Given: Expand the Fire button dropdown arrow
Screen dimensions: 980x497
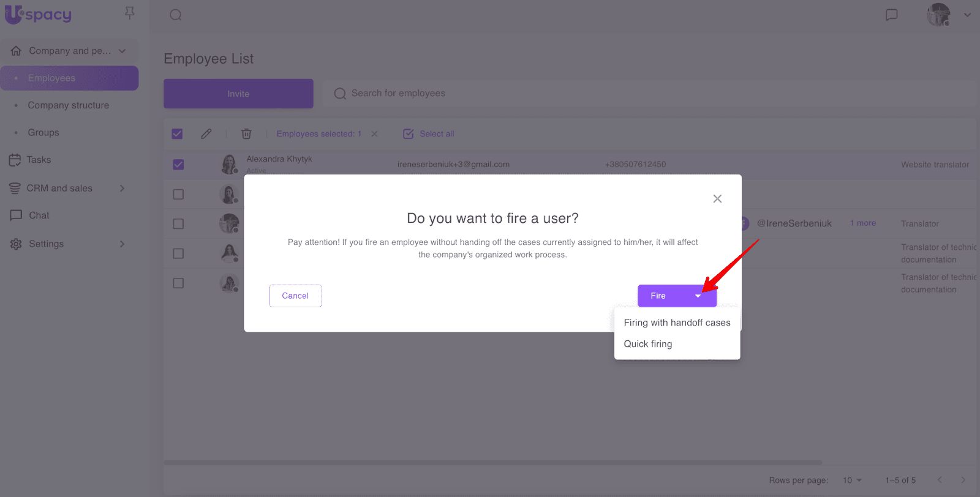Looking at the screenshot, I should click(698, 296).
